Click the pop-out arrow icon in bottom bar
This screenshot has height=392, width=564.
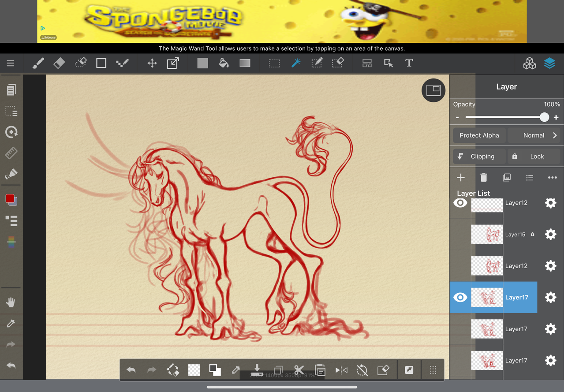click(409, 370)
